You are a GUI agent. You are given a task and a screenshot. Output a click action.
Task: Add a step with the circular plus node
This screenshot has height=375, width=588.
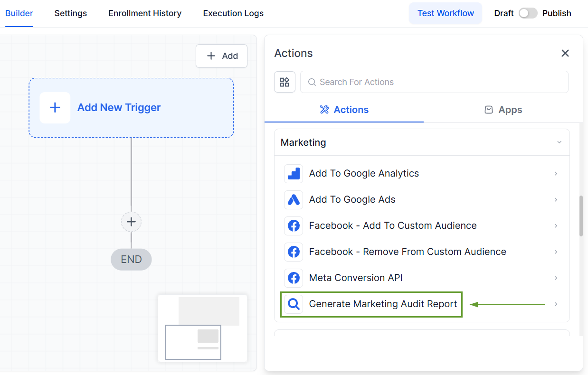click(x=131, y=222)
